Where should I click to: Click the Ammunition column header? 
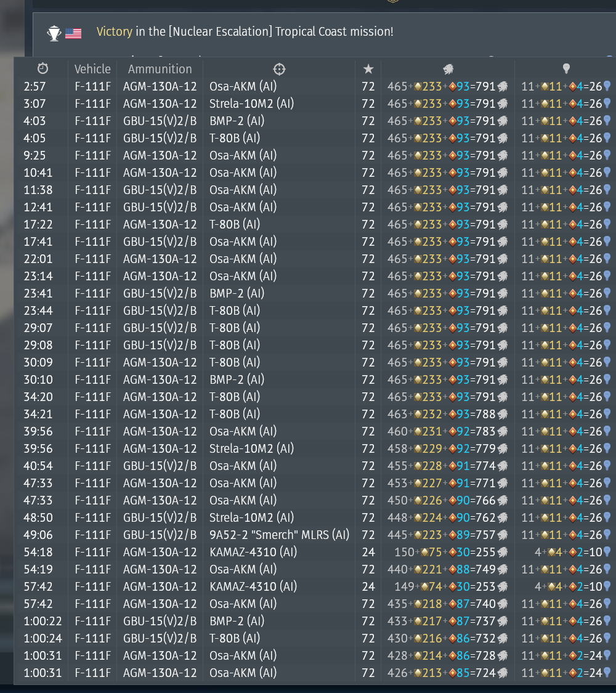(x=160, y=68)
